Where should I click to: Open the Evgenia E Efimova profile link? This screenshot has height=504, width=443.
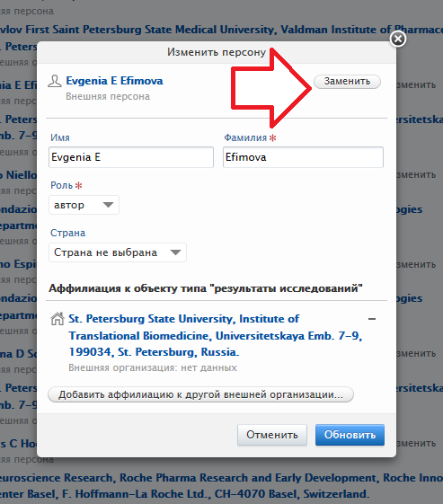(x=114, y=81)
